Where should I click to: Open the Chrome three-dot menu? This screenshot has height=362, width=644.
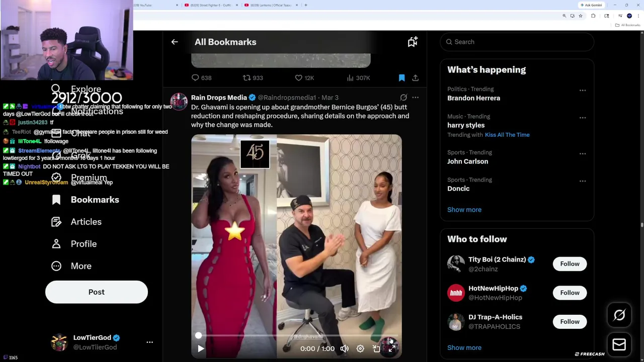[x=638, y=16]
